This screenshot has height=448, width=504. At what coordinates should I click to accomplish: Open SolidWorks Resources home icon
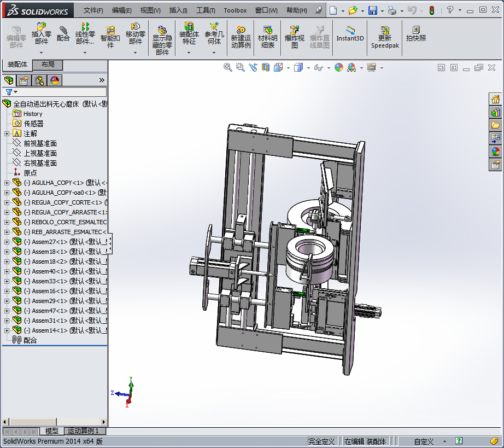point(495,99)
